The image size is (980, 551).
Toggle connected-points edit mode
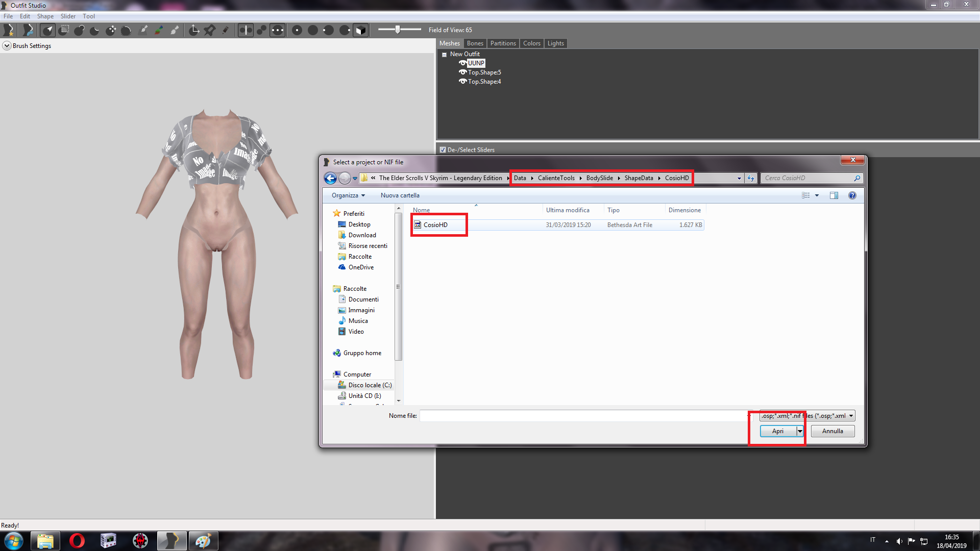coord(261,30)
